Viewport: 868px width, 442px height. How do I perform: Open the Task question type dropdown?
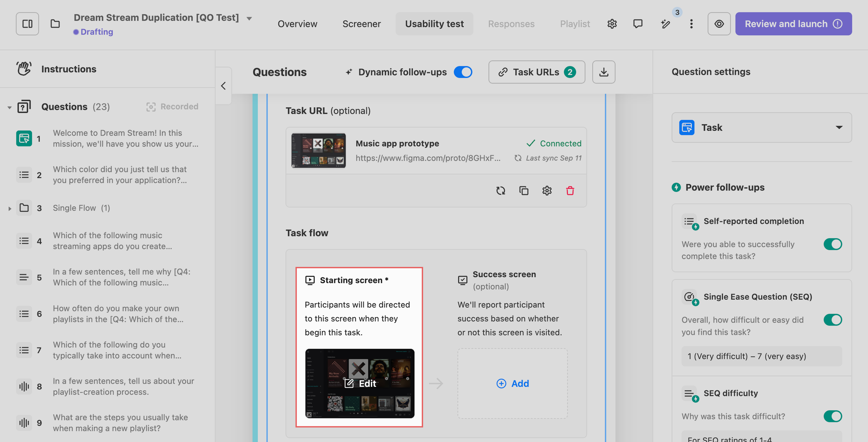click(x=761, y=128)
